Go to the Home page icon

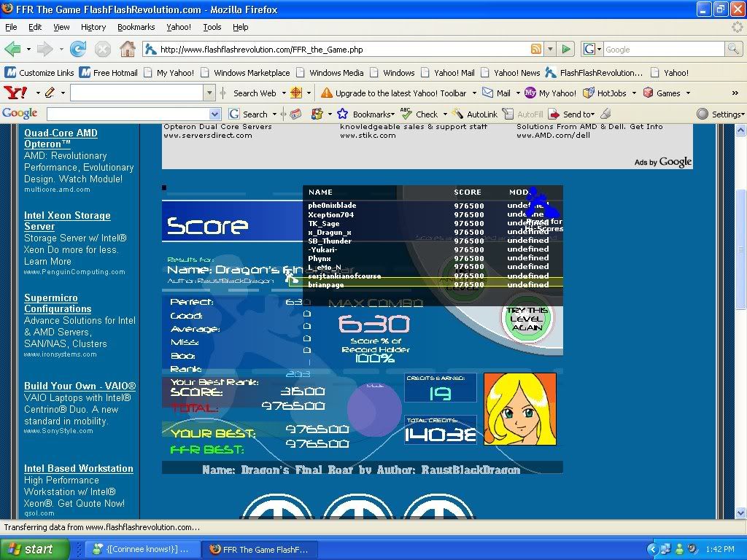coord(127,50)
